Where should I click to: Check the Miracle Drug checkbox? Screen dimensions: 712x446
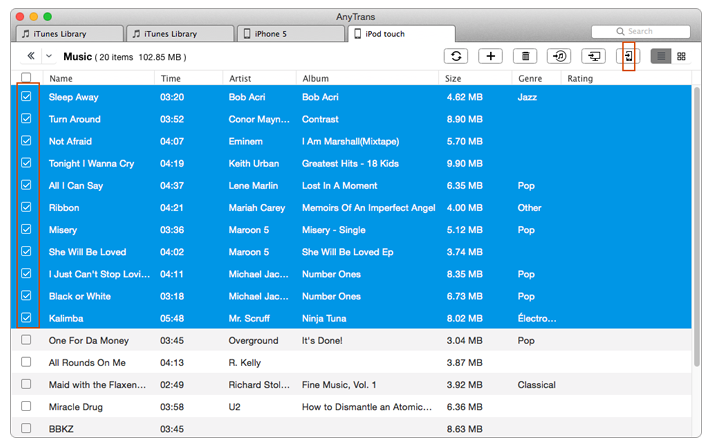[26, 406]
